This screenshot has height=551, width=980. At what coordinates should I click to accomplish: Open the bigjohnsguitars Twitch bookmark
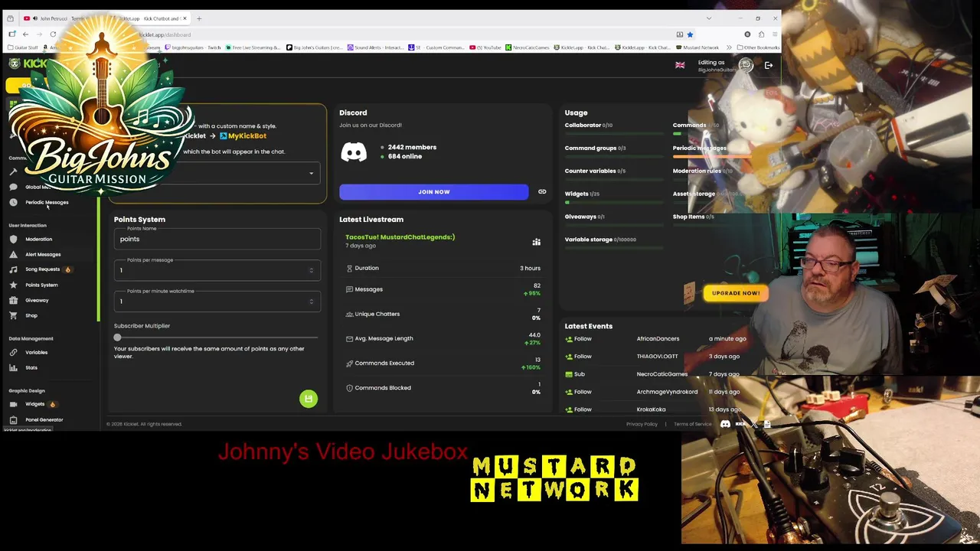tap(191, 47)
